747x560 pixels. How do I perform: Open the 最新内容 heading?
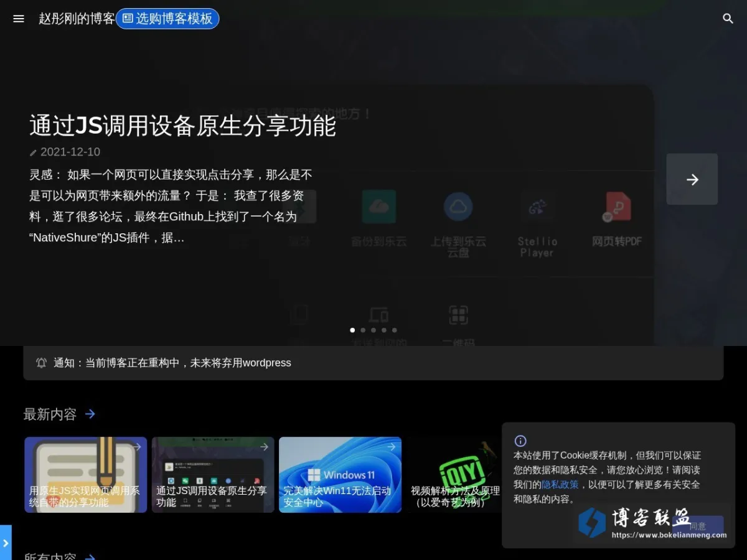pyautogui.click(x=50, y=414)
